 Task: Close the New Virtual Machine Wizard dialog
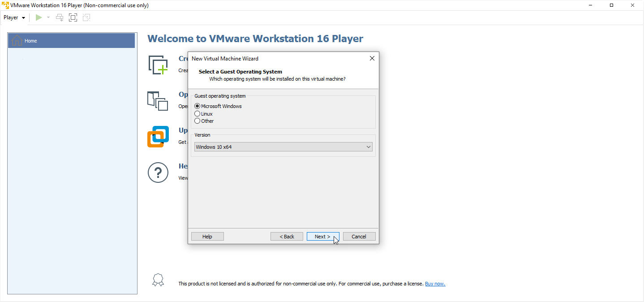(x=372, y=58)
